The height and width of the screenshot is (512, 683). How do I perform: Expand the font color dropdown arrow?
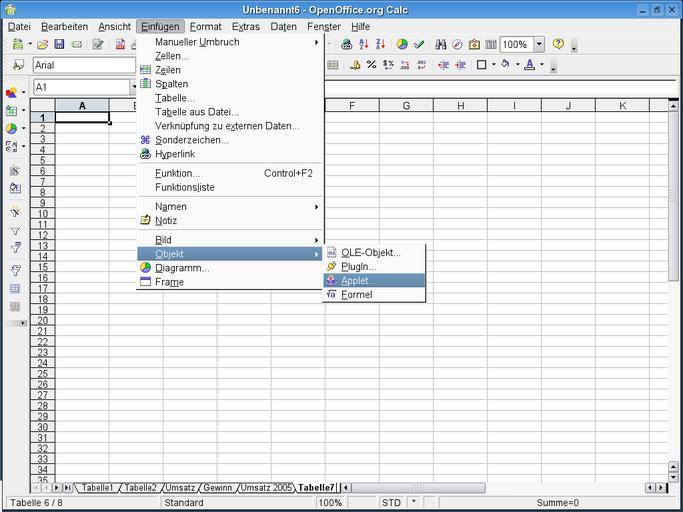pyautogui.click(x=542, y=65)
